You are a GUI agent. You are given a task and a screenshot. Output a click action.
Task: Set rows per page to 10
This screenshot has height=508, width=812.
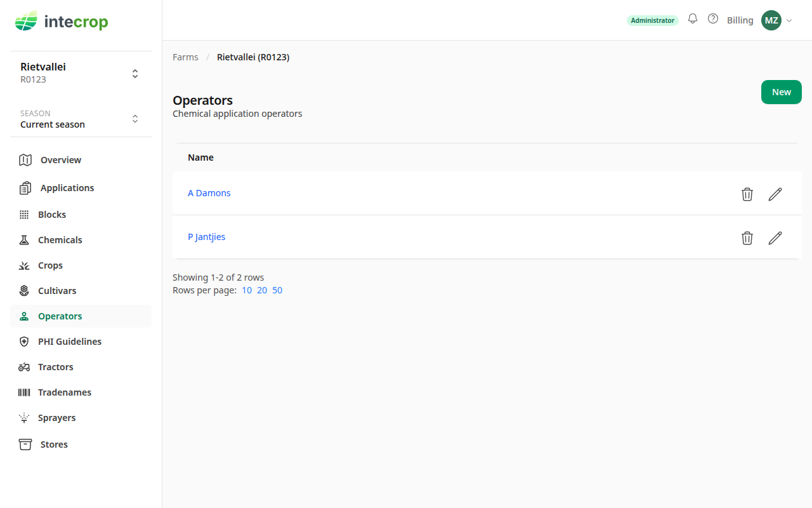247,290
